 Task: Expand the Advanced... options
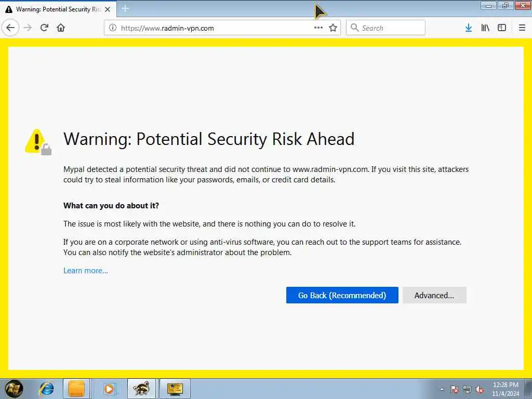click(434, 295)
